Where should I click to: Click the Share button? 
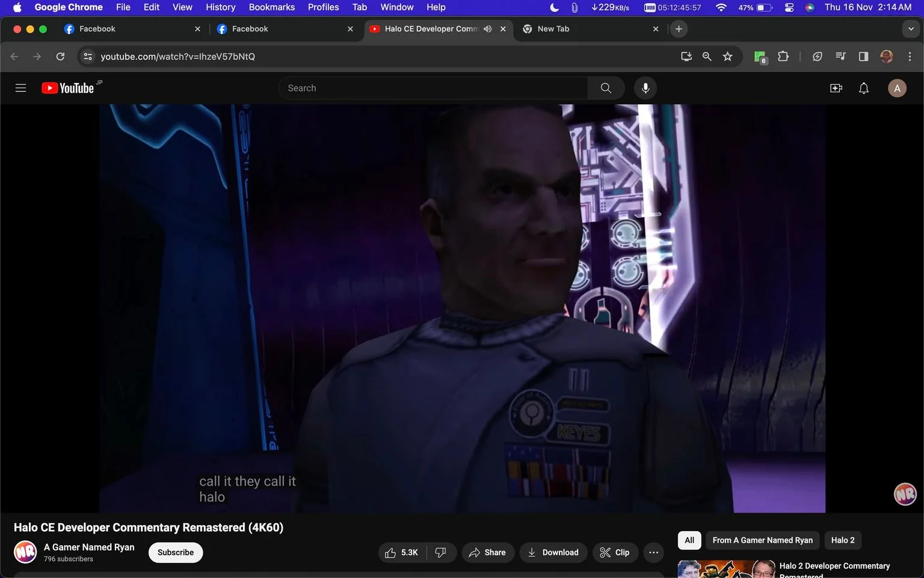488,553
